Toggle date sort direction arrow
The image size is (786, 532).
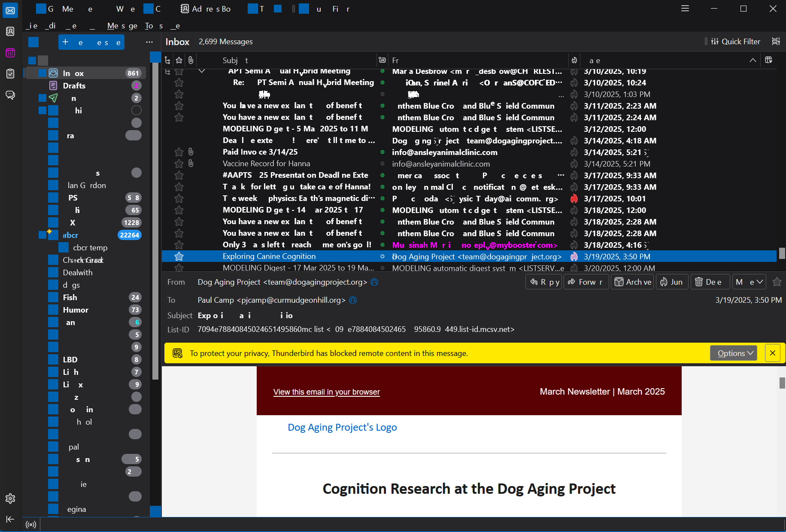[753, 61]
